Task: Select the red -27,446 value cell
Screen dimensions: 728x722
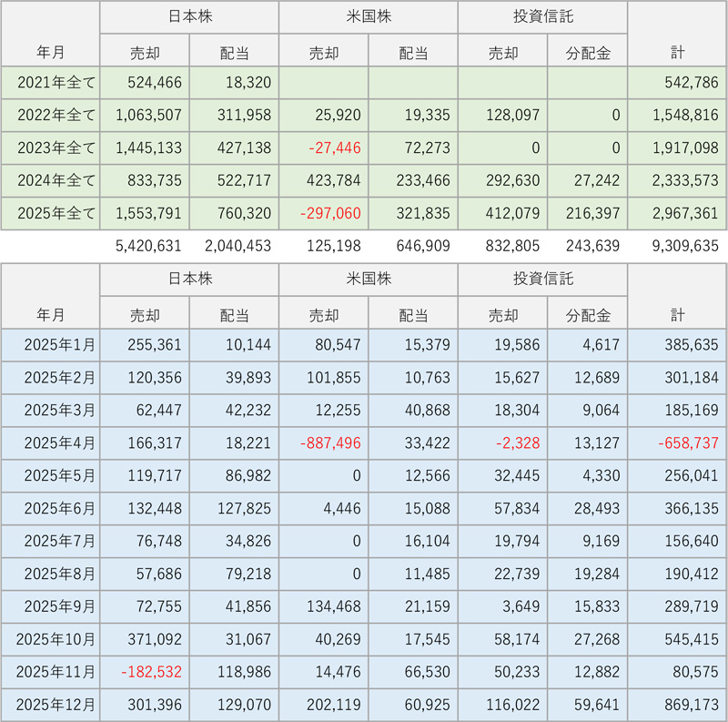Action: pyautogui.click(x=323, y=148)
